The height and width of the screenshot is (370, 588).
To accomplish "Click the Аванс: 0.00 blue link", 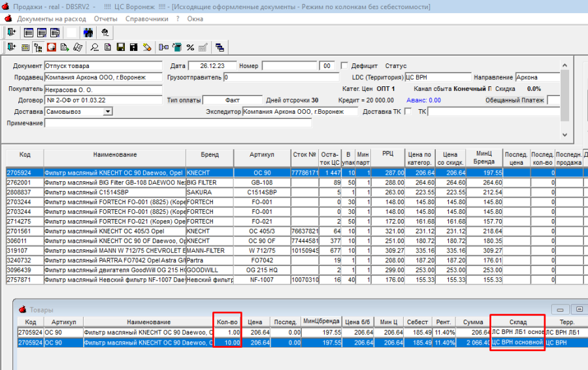I will click(423, 100).
